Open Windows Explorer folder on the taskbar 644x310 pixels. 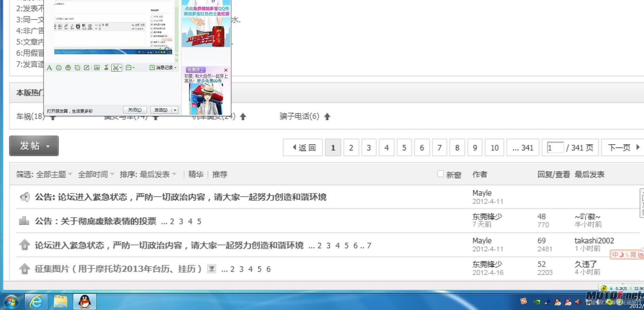click(60, 302)
